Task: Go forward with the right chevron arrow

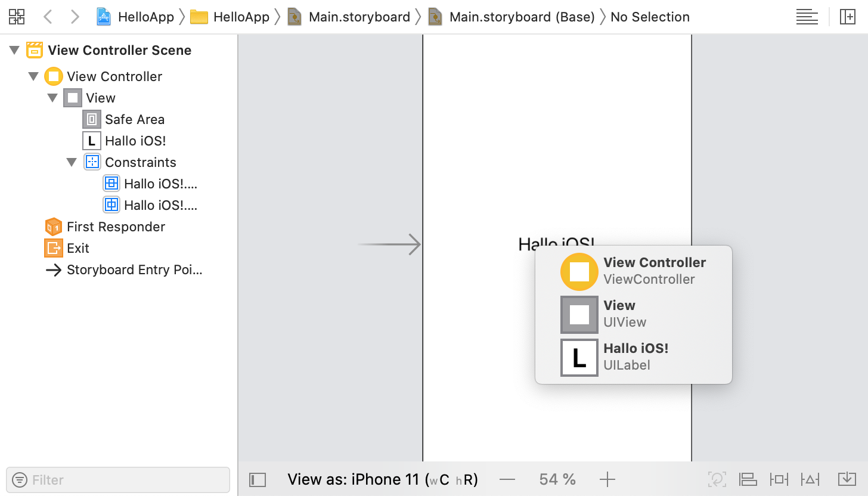Action: point(75,17)
